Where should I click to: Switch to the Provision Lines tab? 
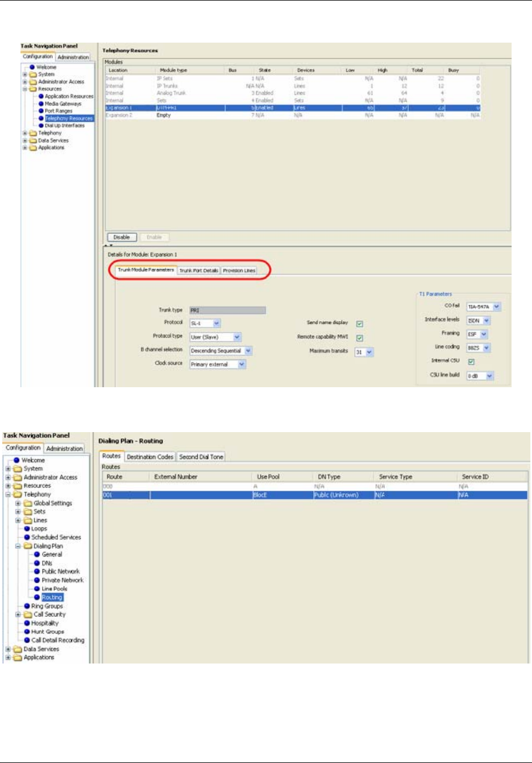pyautogui.click(x=239, y=271)
